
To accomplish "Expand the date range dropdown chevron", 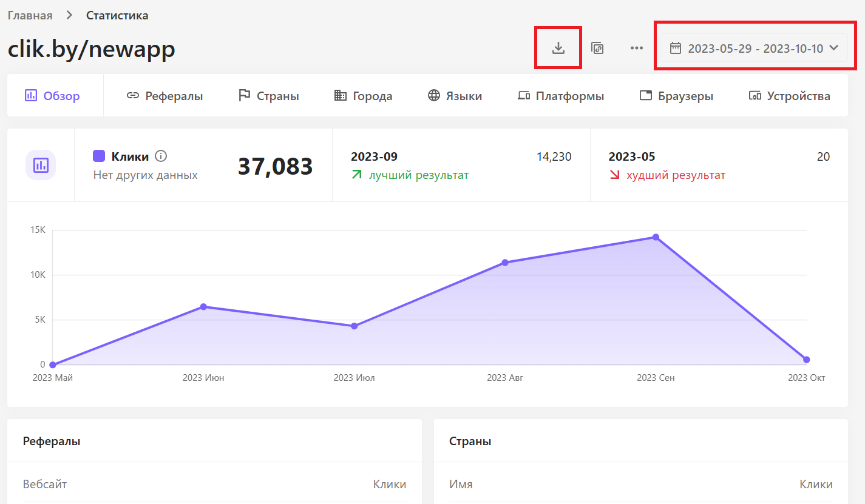I will point(833,48).
